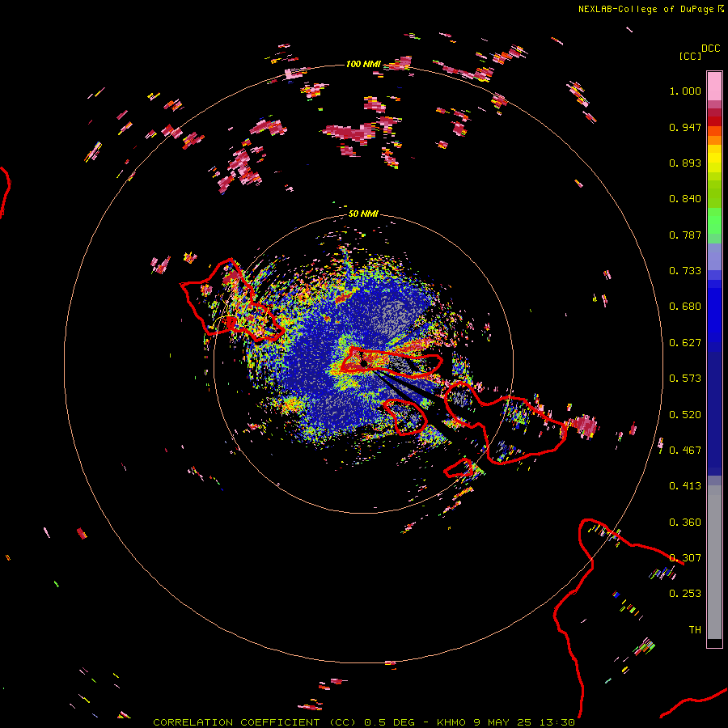Click the 0.840 colorbar value
The width and height of the screenshot is (728, 728).
tap(685, 199)
